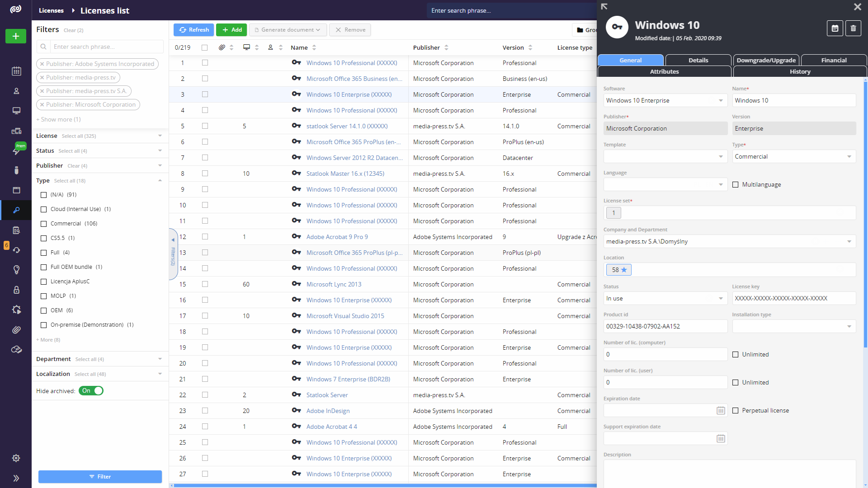
Task: Check the Commercial type filter checkbox
Action: (x=44, y=224)
